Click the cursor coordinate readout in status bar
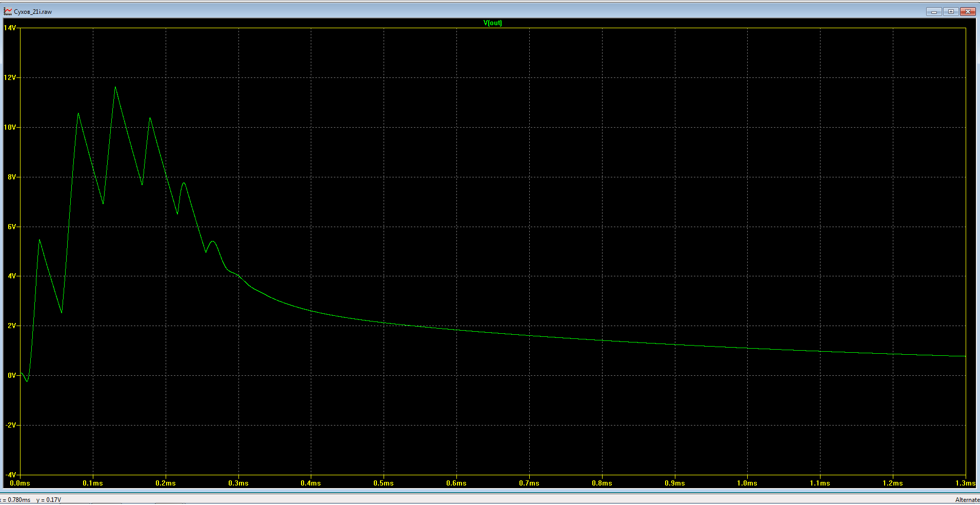This screenshot has width=980, height=505. coord(31,500)
